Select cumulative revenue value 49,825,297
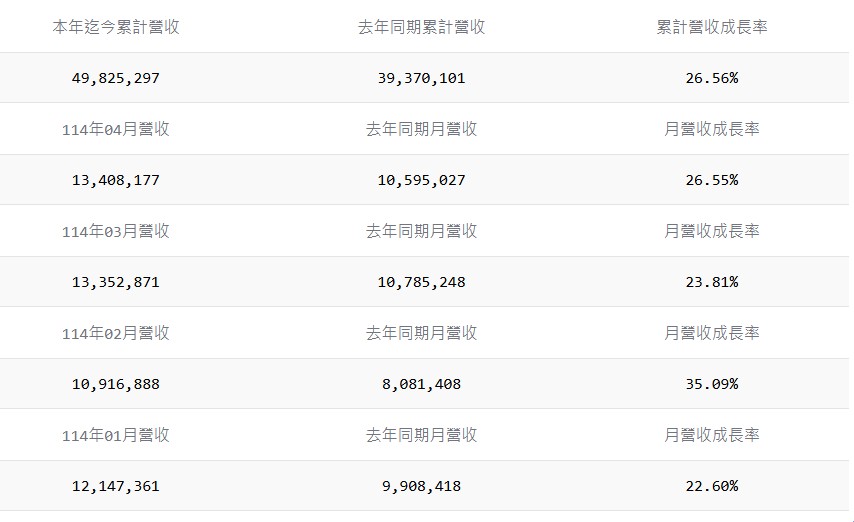 tap(116, 78)
